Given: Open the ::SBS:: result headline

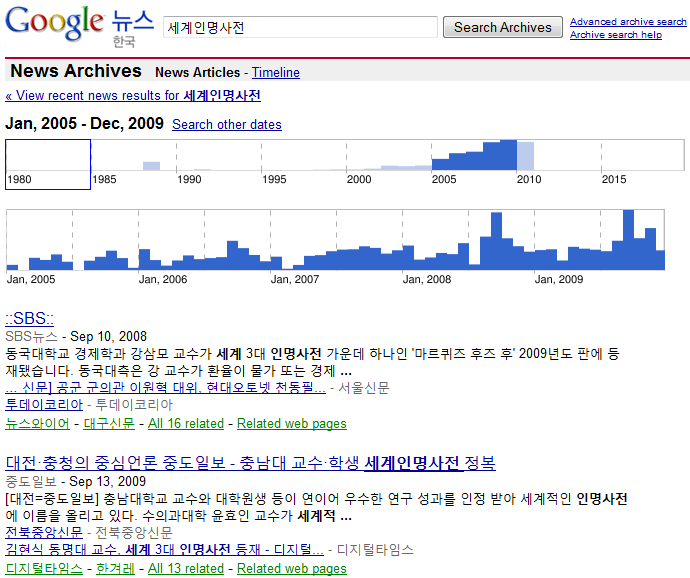Looking at the screenshot, I should [x=29, y=318].
